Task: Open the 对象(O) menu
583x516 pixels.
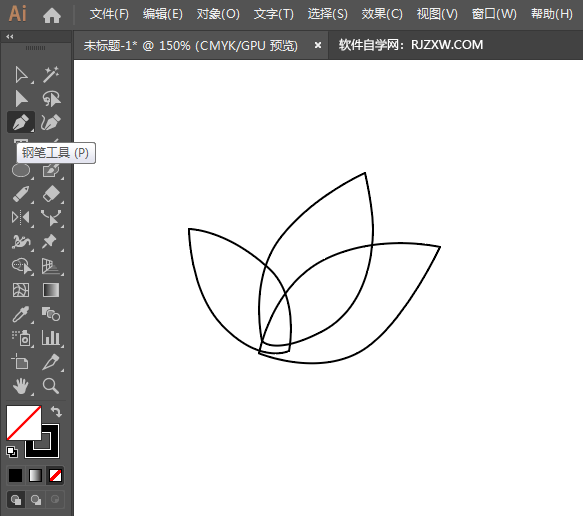Action: tap(218, 14)
